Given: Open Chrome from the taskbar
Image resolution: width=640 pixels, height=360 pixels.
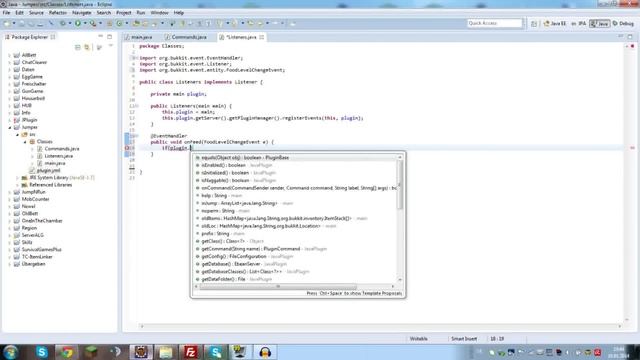Looking at the screenshot, I should click(67, 352).
